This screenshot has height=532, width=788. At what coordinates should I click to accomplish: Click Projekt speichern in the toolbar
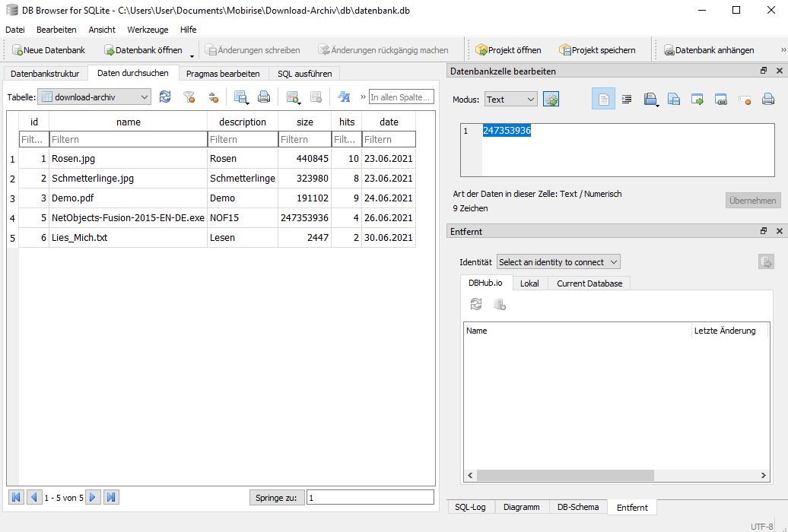click(x=597, y=50)
